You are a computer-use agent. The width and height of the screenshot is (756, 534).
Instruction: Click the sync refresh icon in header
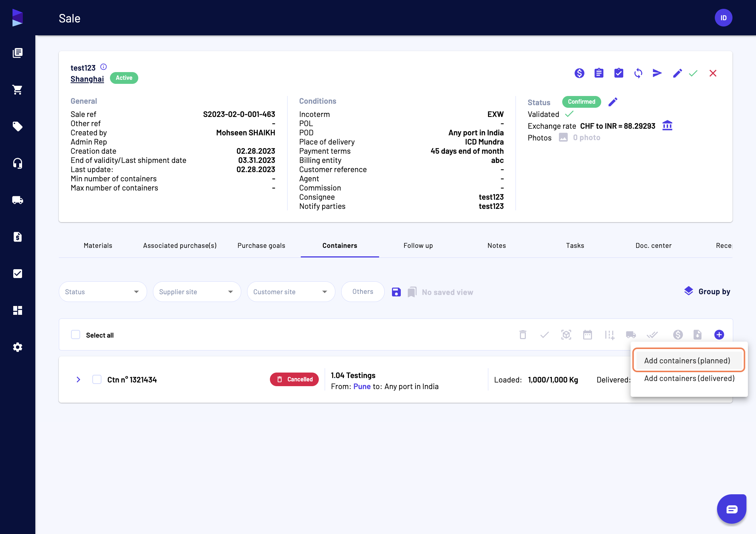pos(638,73)
